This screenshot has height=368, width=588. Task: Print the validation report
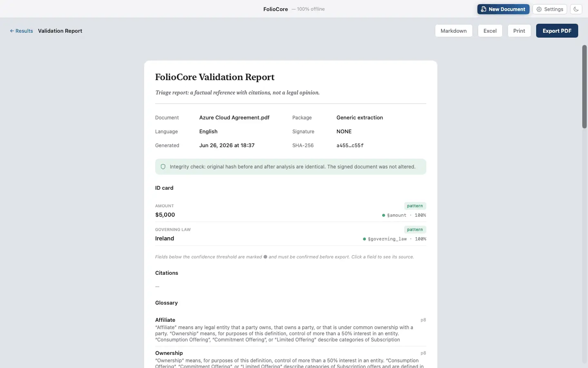[x=519, y=31]
